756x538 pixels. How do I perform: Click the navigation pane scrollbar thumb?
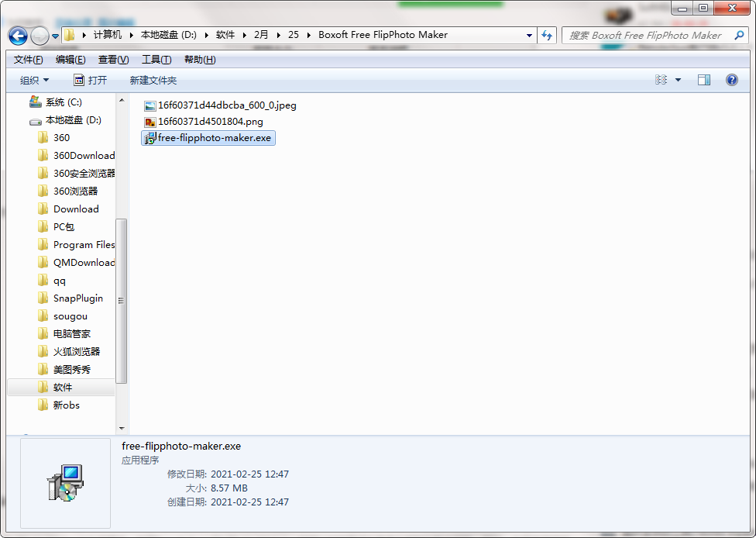point(122,301)
